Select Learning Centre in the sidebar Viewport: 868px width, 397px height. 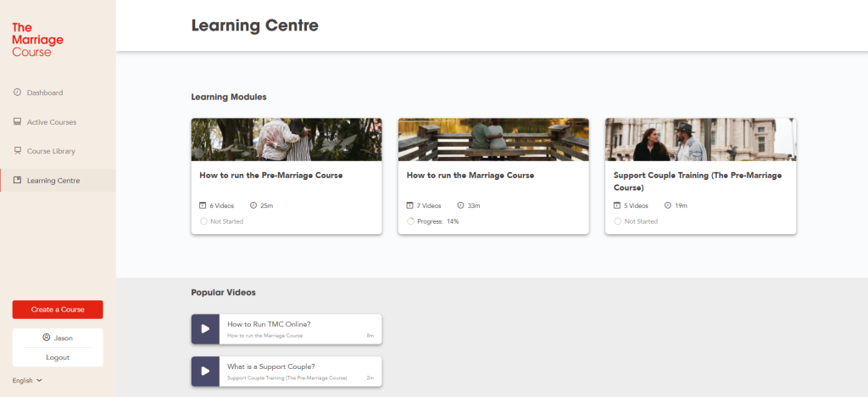[x=58, y=180]
